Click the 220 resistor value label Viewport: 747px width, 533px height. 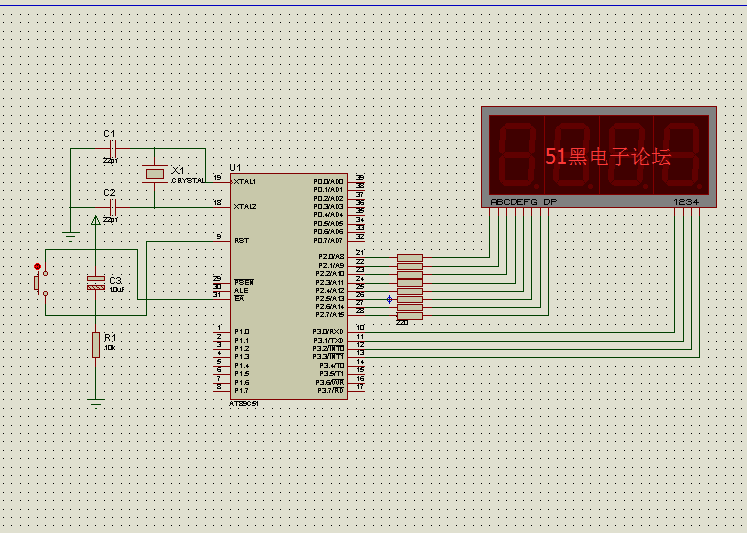pyautogui.click(x=402, y=322)
